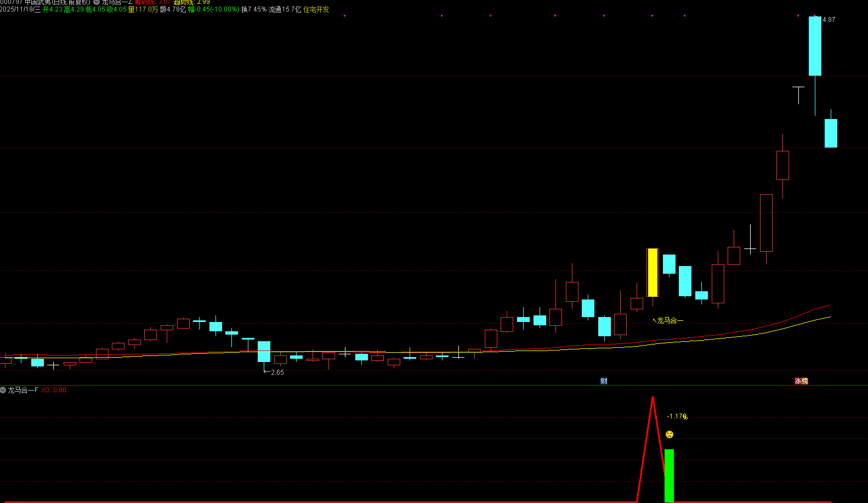Click the -1.17% value in sub-panel

(677, 416)
